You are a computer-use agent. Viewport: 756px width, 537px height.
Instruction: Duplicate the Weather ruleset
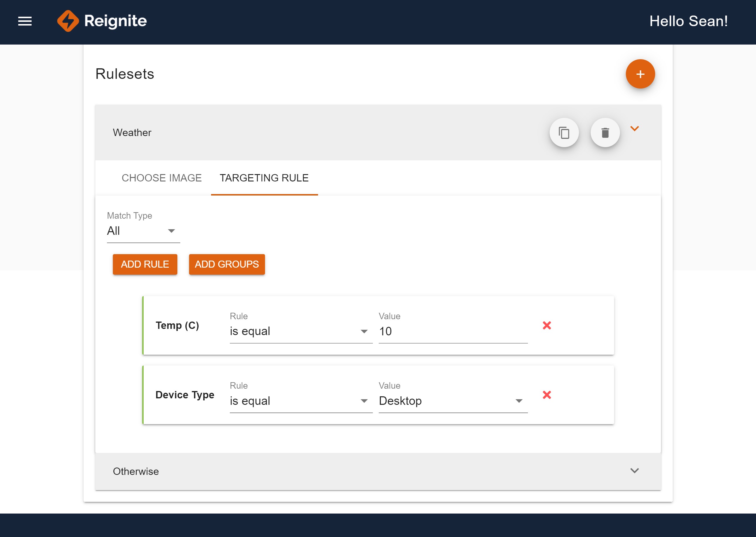pyautogui.click(x=564, y=132)
